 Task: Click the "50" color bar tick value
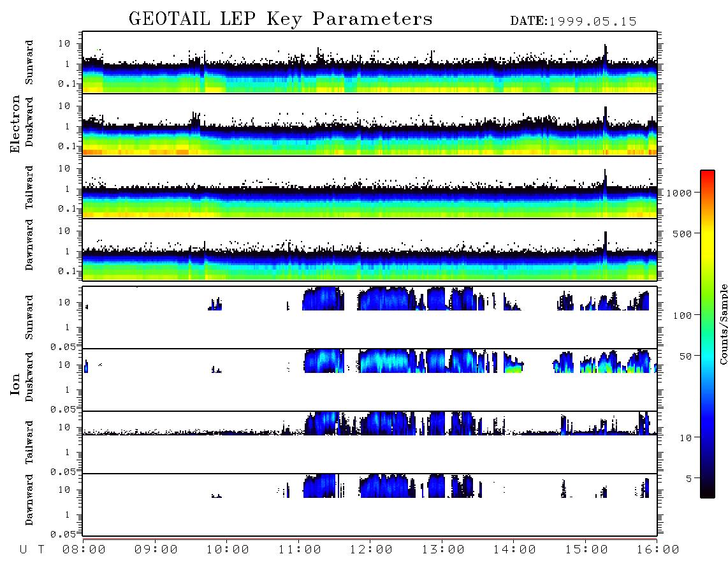pyautogui.click(x=685, y=356)
